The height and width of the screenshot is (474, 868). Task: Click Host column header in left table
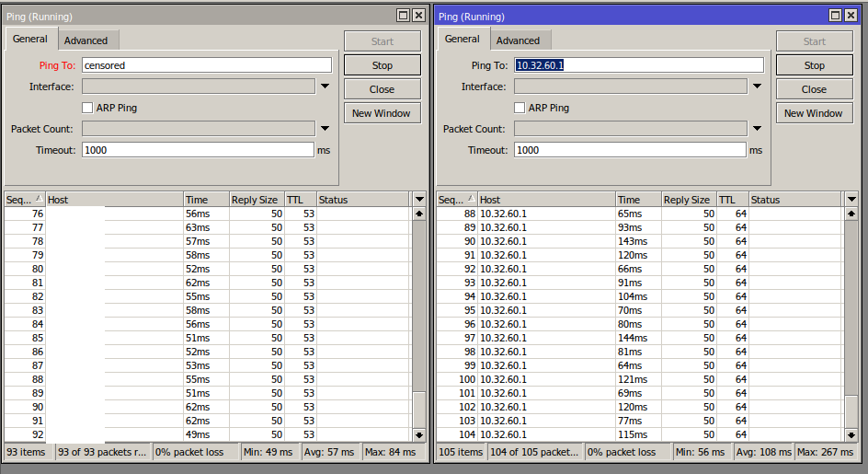tap(115, 200)
